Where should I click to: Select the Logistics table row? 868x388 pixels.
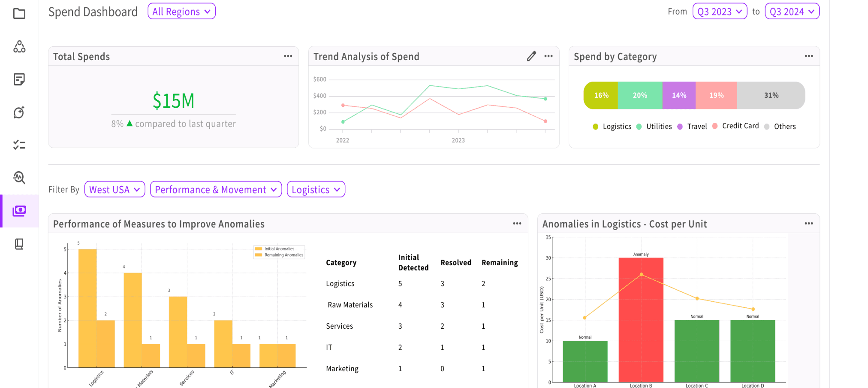(422, 284)
